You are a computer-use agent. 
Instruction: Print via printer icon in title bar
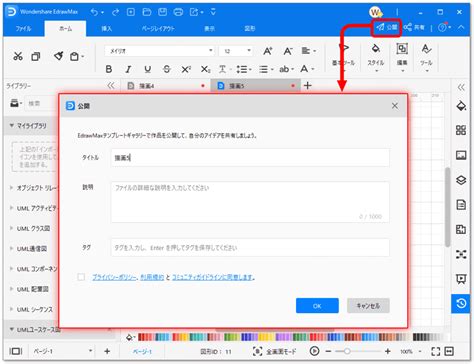point(178,12)
